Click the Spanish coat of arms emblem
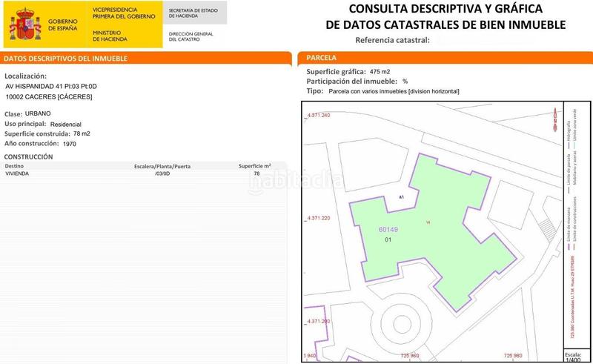Image resolution: width=593 pixels, height=364 pixels. 26,25
